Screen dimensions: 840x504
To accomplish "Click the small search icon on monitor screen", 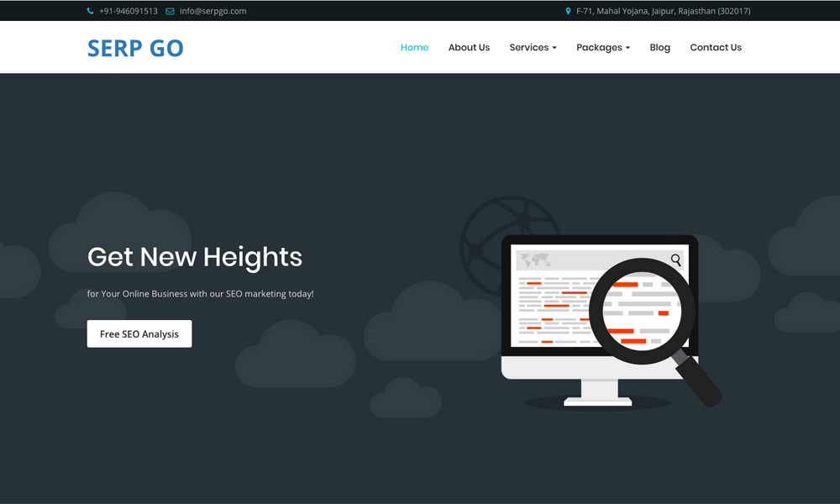I will (x=676, y=260).
